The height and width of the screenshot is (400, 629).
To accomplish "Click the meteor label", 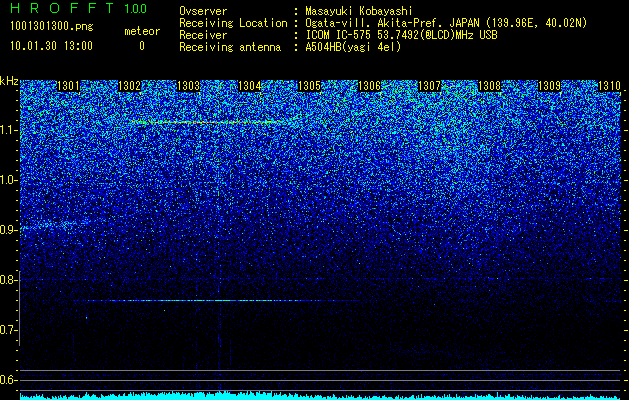I will point(142,31).
